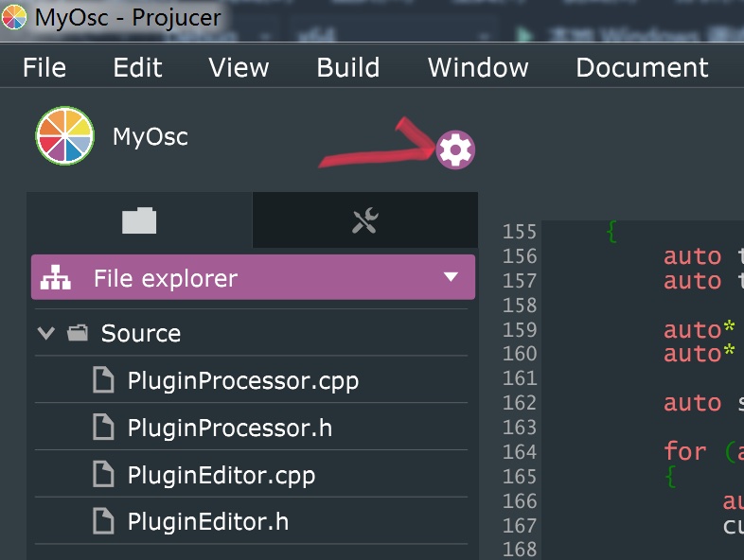Open the File explorer dropdown arrow
The image size is (744, 560).
tap(451, 278)
